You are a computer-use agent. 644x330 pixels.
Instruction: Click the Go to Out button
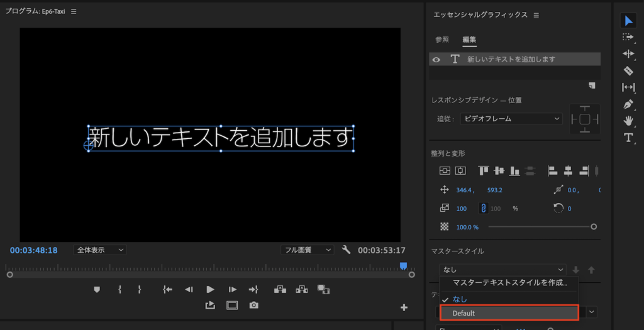pos(253,290)
